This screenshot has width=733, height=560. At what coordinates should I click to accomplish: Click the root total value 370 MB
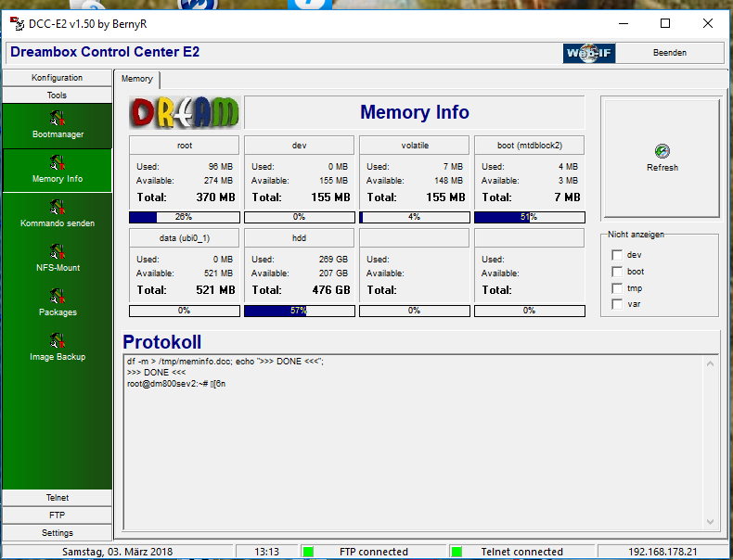(x=215, y=197)
